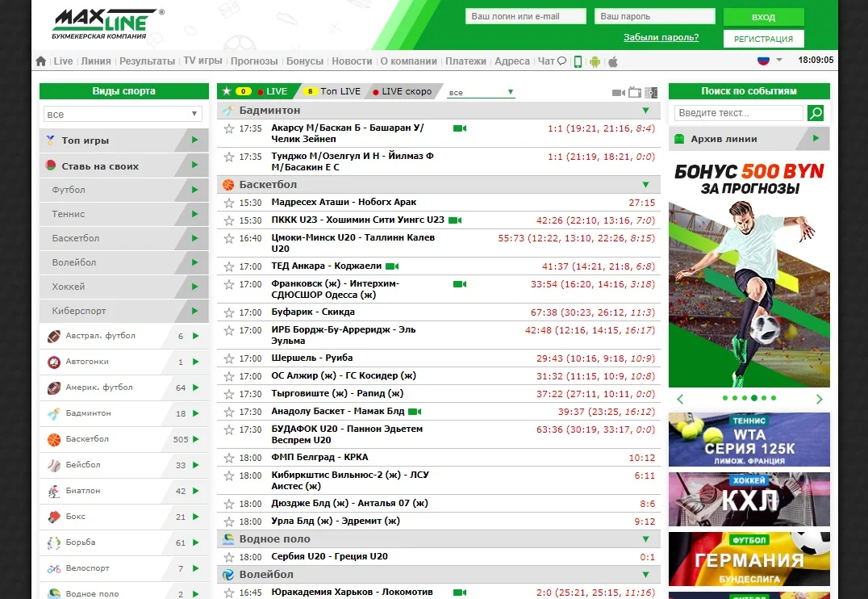
Task: Click the home icon in navigation bar
Action: pyautogui.click(x=41, y=61)
